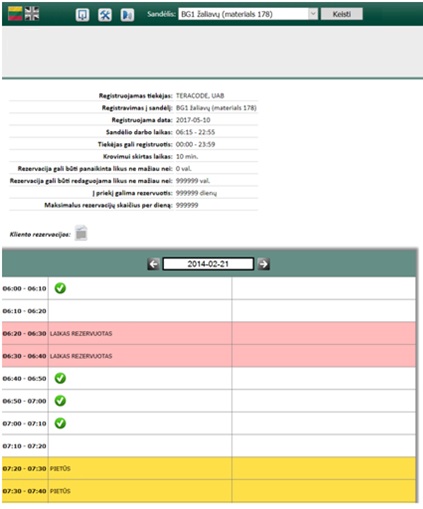Screen dimensions: 423x509
Task: Click the 999999 val. edit limit value
Action: pyautogui.click(x=193, y=181)
